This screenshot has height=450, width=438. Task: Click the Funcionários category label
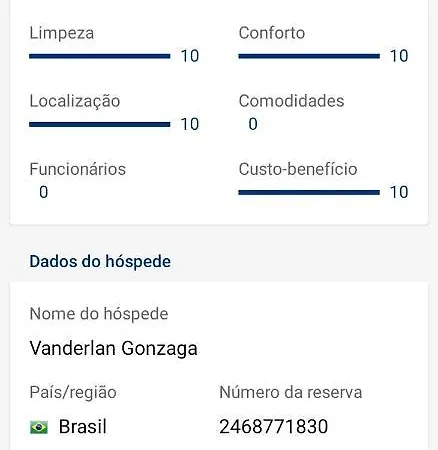point(78,169)
